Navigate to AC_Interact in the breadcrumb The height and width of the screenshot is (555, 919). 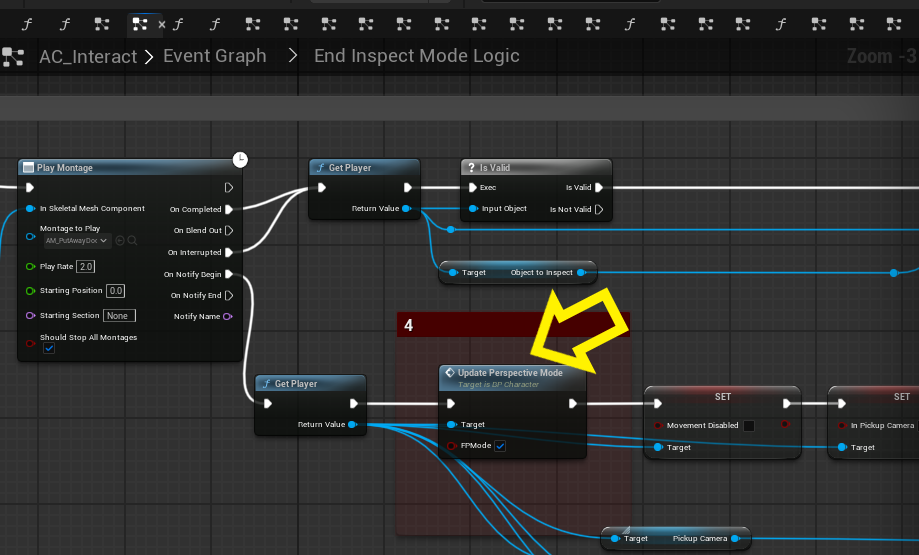(87, 56)
